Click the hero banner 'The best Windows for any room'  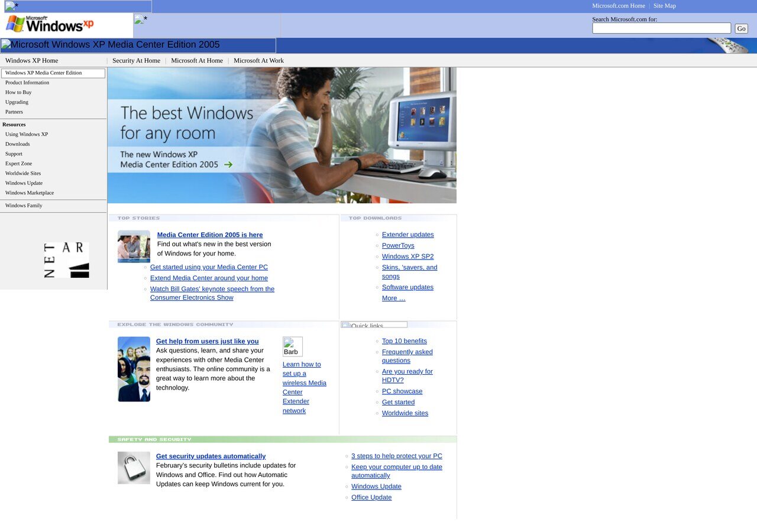coord(282,135)
